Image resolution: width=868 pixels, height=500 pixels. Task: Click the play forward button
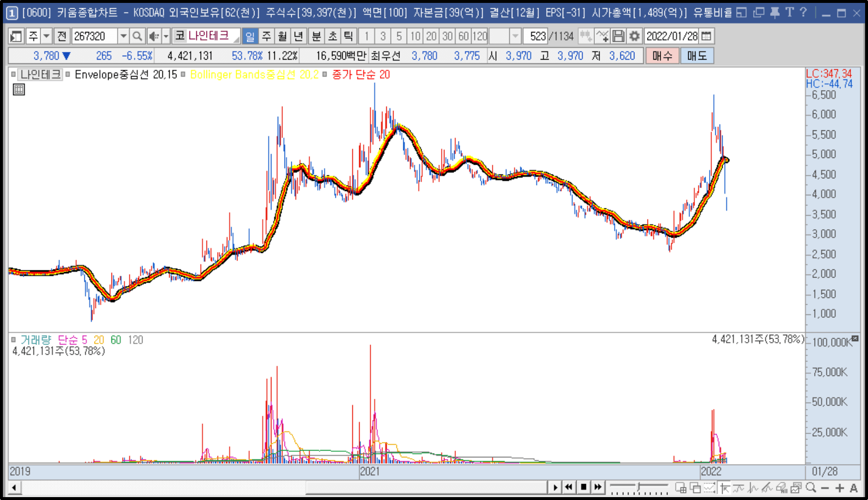[555, 487]
